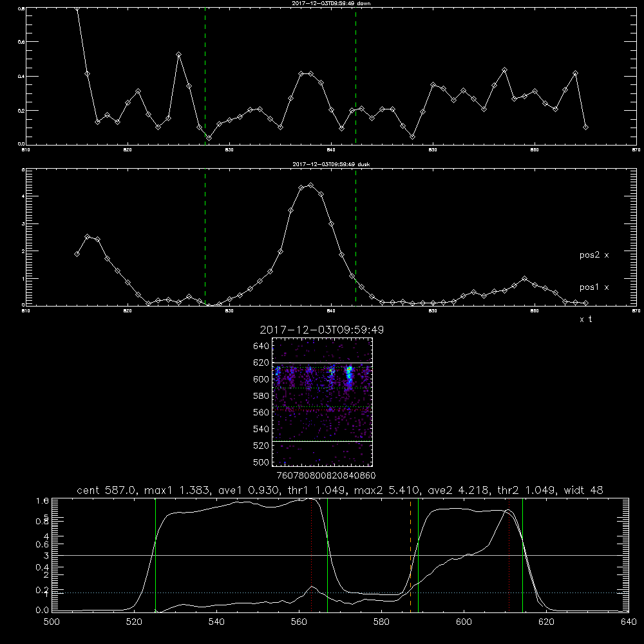Screen dimensions: 644x644
Task: Click the right green dashed line in dawn plot
Action: tap(355, 76)
